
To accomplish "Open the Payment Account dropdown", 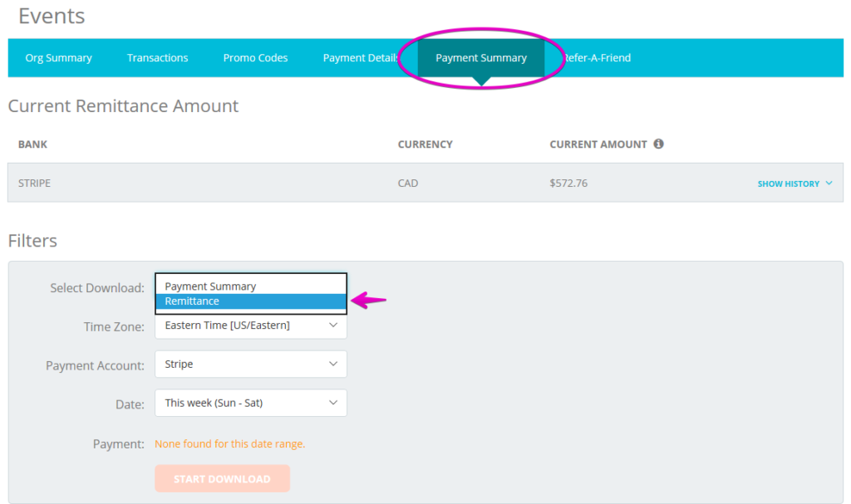I will pyautogui.click(x=251, y=364).
